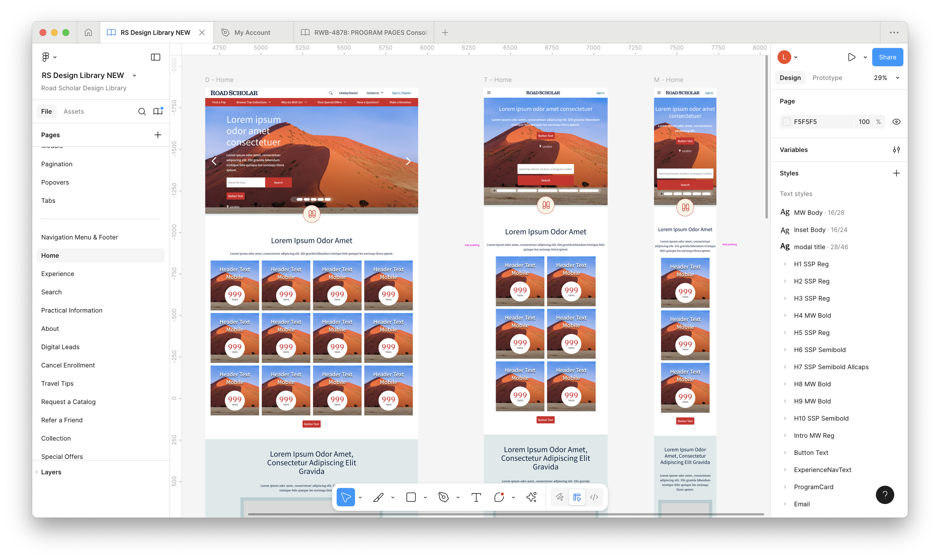The width and height of the screenshot is (940, 560).
Task: Expand the H1 SSP Reg style group
Action: [x=785, y=264]
